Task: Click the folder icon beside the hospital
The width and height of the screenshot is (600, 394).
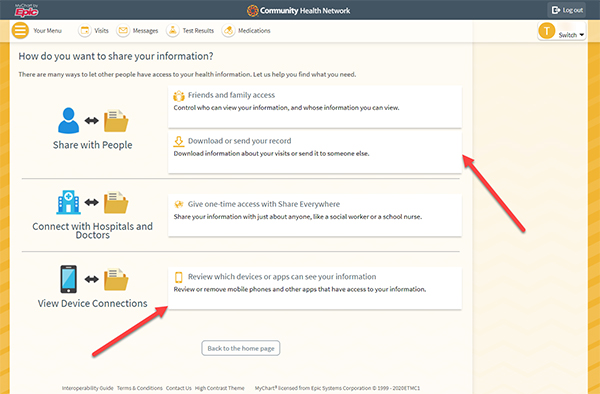Action: point(116,202)
